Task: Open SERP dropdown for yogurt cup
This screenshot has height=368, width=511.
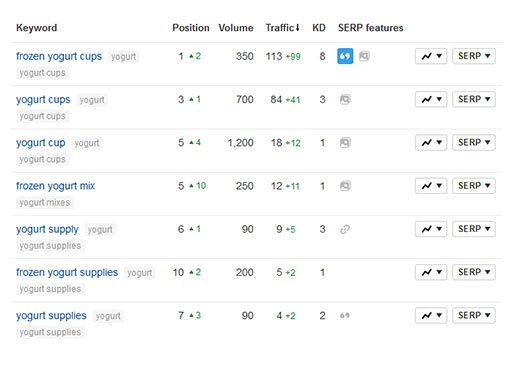Action: point(474,143)
